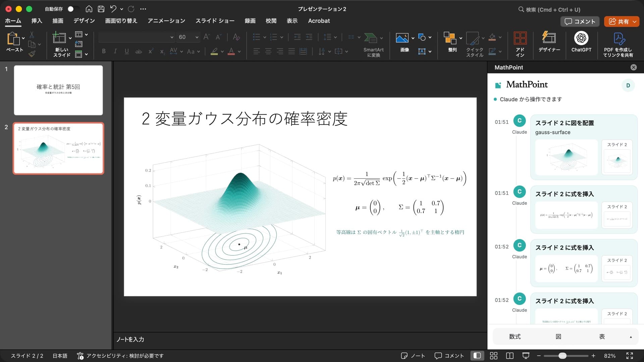Click the Undo arrow in title bar
The height and width of the screenshot is (362, 644).
tap(113, 9)
